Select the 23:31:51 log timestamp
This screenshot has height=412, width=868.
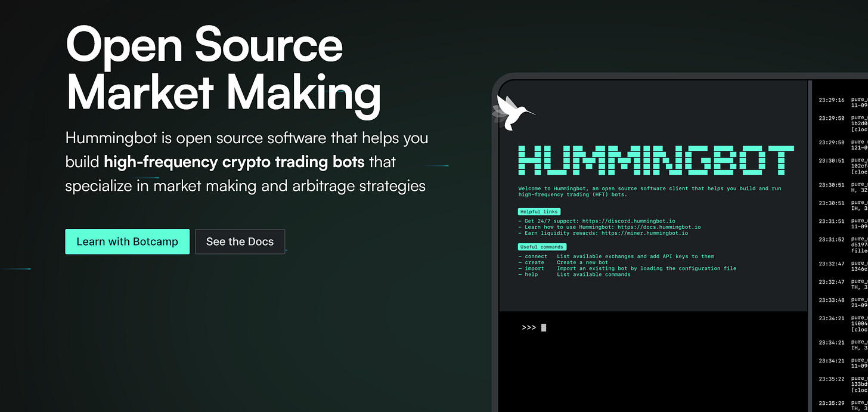pos(831,221)
